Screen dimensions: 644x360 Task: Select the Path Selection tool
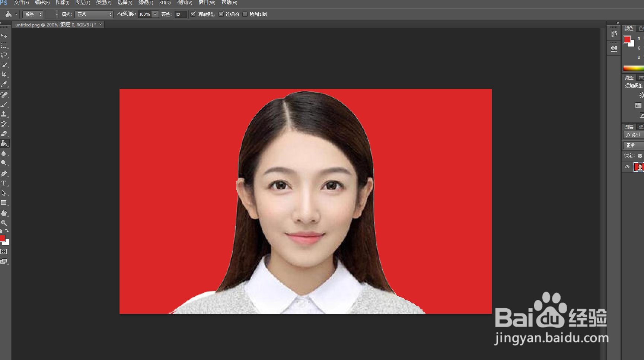click(x=4, y=193)
